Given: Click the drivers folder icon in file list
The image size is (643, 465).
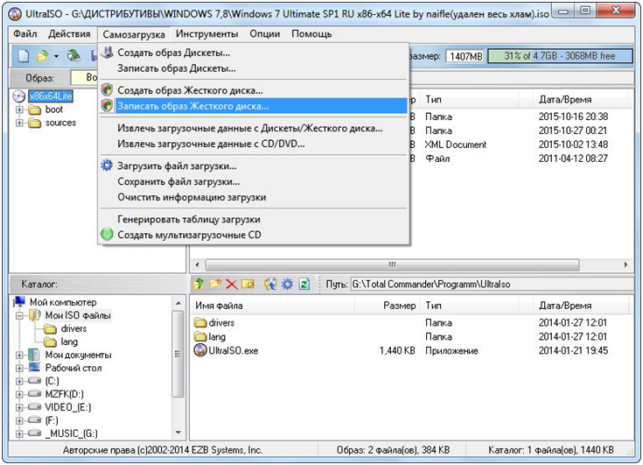Looking at the screenshot, I should [201, 323].
